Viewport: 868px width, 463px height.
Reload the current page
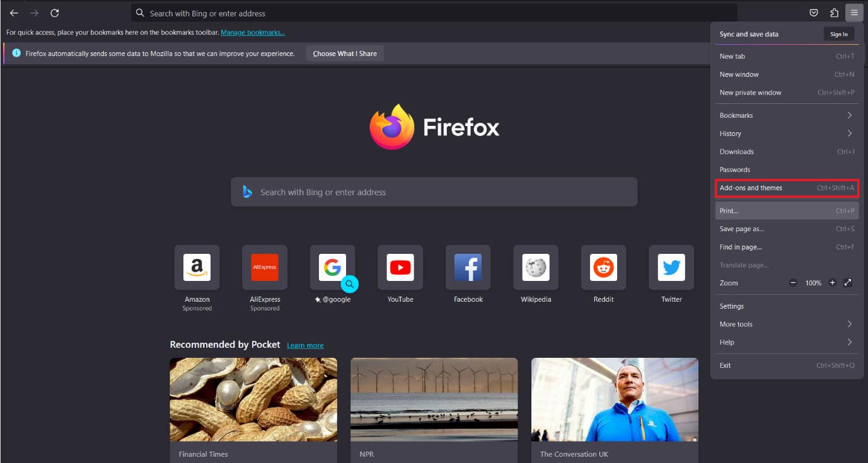click(x=55, y=13)
